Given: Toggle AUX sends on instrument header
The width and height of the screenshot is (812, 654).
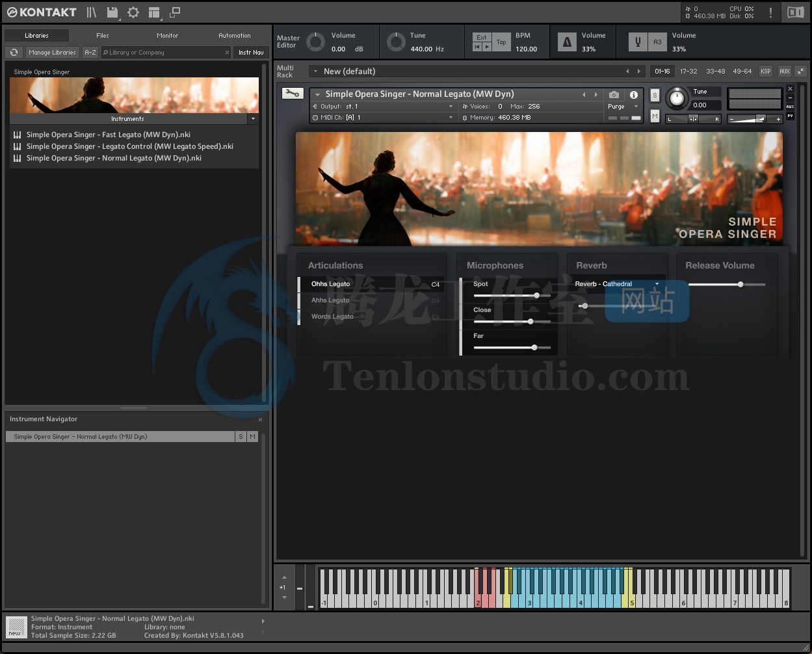Looking at the screenshot, I should click(790, 107).
